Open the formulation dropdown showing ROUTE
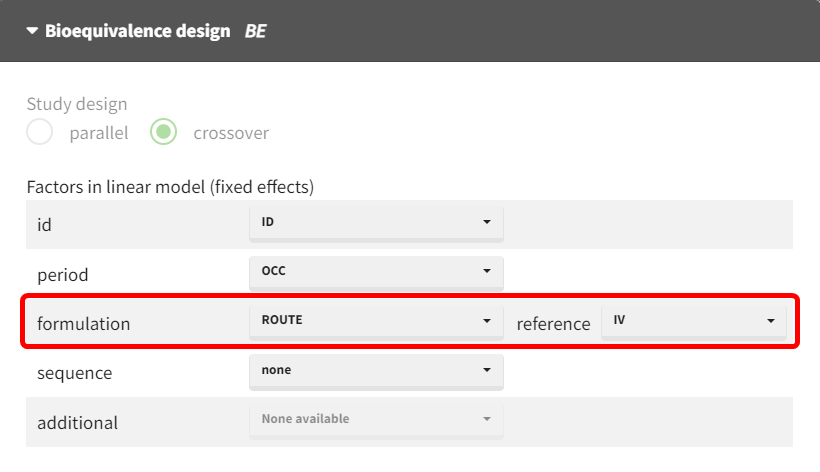This screenshot has height=472, width=820. tap(375, 321)
